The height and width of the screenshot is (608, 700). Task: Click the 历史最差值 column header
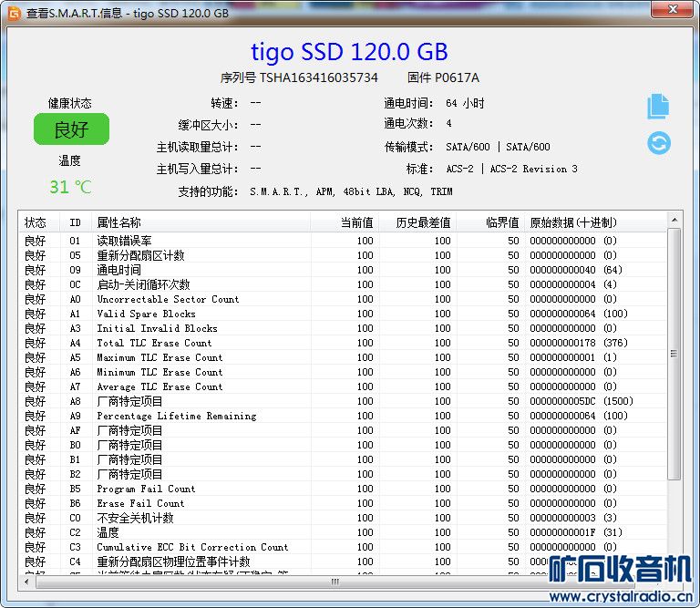click(x=417, y=222)
